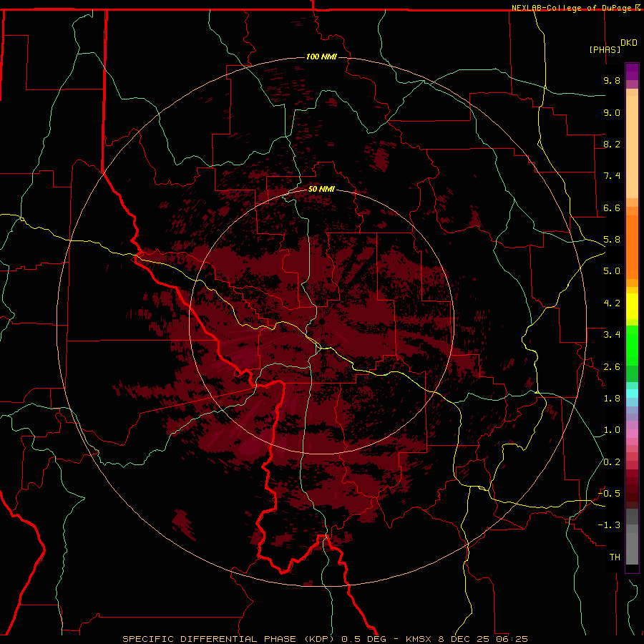The width and height of the screenshot is (644, 644).
Task: Click the KMSX station ID in caption
Action: [420, 639]
